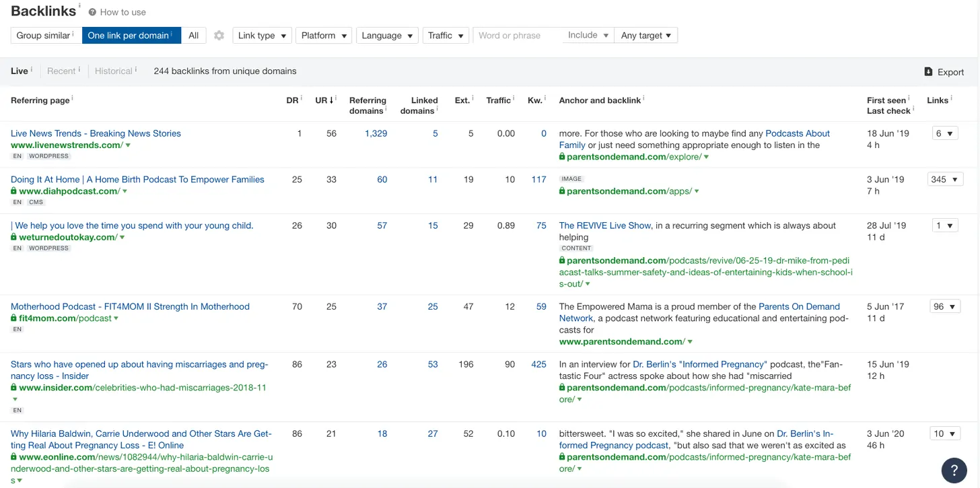Click the padlock icon beside www.diahpodcast.com
Image resolution: width=980 pixels, height=488 pixels.
coord(14,191)
